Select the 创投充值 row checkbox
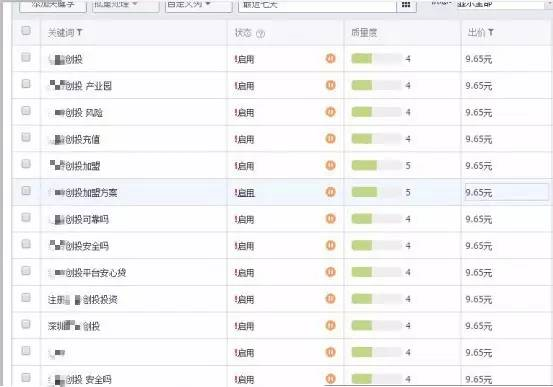The image size is (553, 387). click(26, 137)
